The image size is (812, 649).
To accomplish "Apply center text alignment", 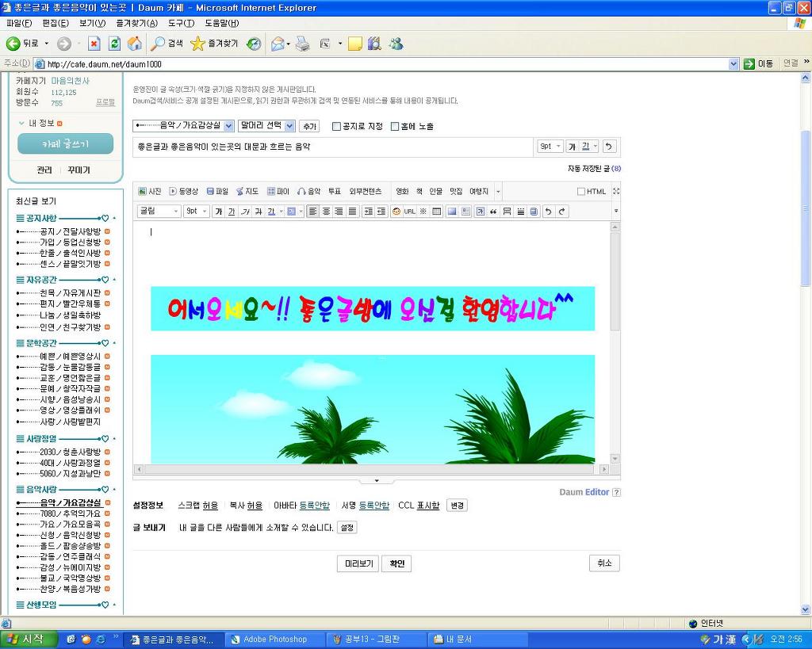I will click(x=326, y=212).
